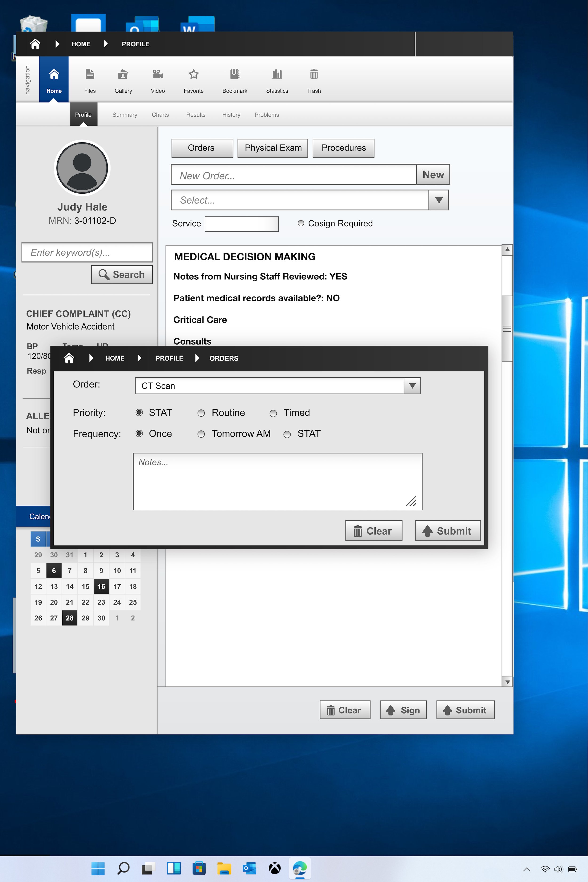Viewport: 588px width, 882px height.
Task: Switch to the Profile tab
Action: tap(83, 115)
